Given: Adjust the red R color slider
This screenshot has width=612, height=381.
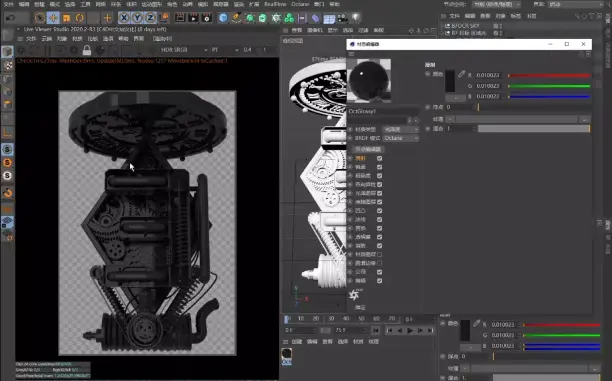Looking at the screenshot, I should click(549, 75).
